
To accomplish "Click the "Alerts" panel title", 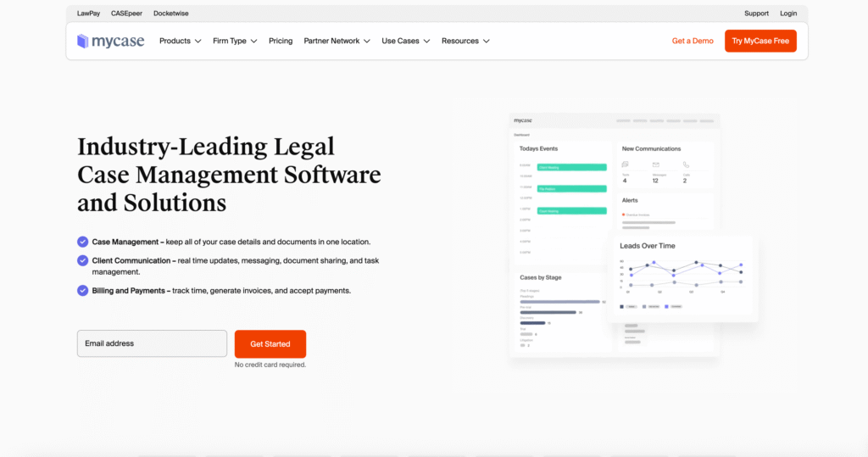I will click(x=630, y=201).
